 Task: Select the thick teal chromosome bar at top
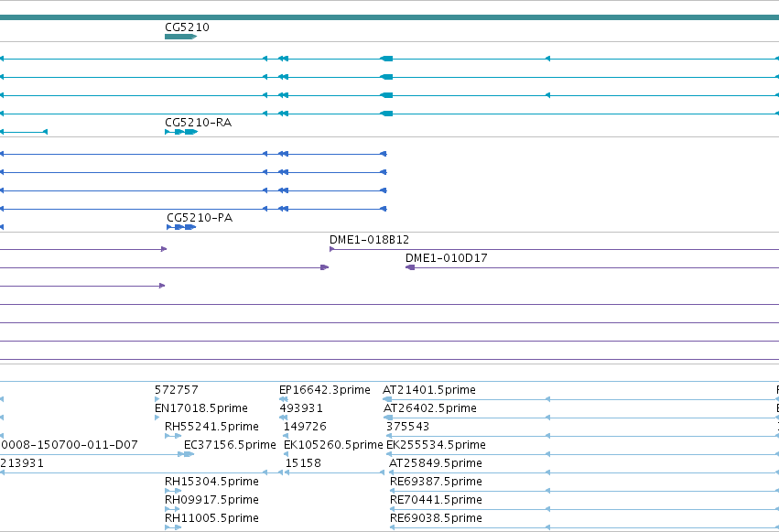[390, 17]
